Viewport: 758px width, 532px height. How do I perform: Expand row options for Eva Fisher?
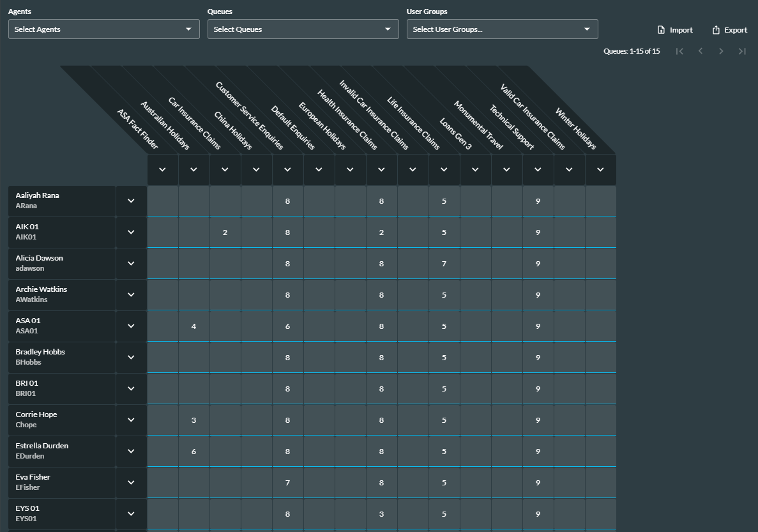tap(131, 482)
